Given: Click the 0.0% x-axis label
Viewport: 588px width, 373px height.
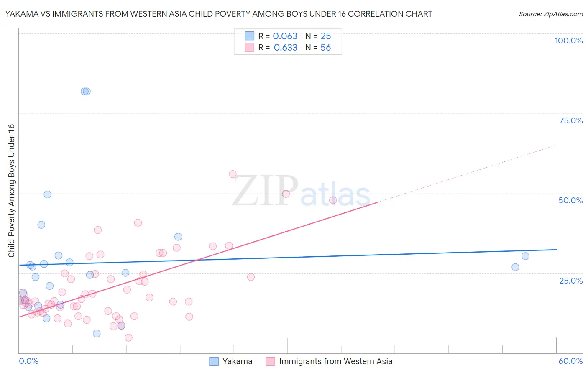Looking at the screenshot, I should [28, 361].
